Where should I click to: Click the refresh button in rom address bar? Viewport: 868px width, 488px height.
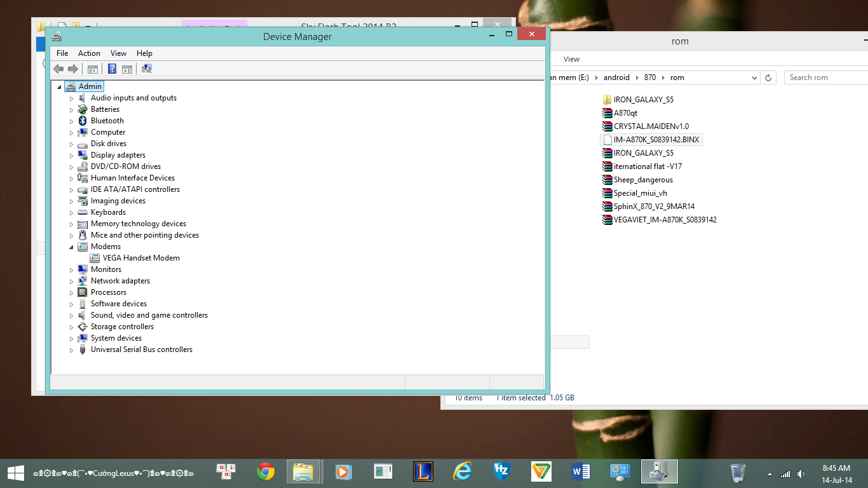pyautogui.click(x=768, y=78)
